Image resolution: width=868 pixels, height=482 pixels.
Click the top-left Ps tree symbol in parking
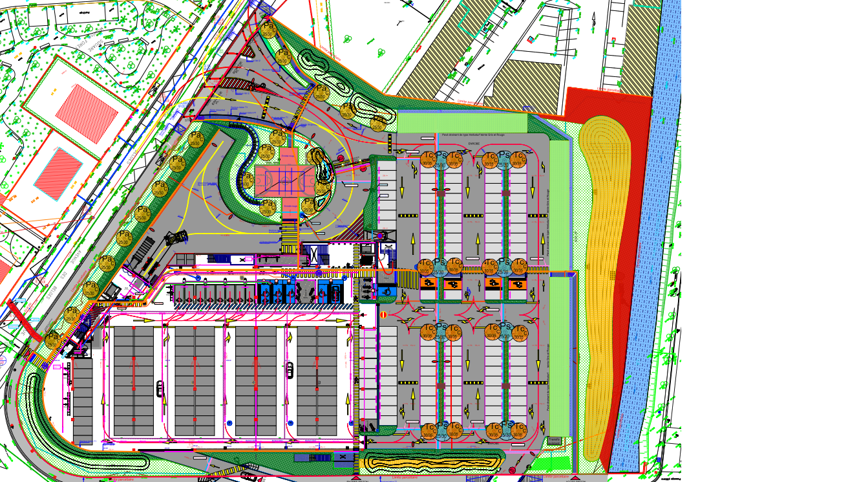[x=440, y=159]
